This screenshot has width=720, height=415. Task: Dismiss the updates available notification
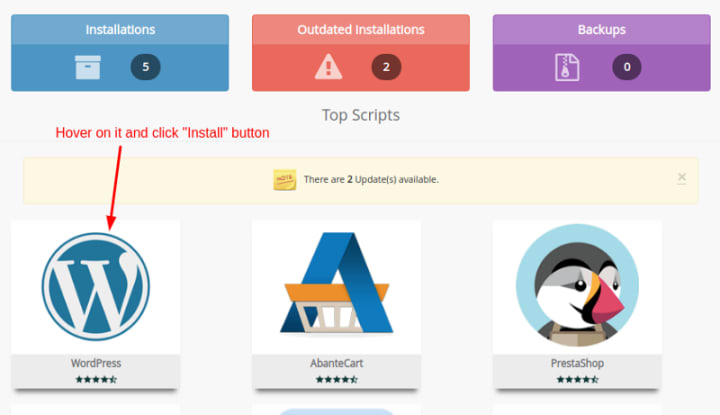[682, 177]
